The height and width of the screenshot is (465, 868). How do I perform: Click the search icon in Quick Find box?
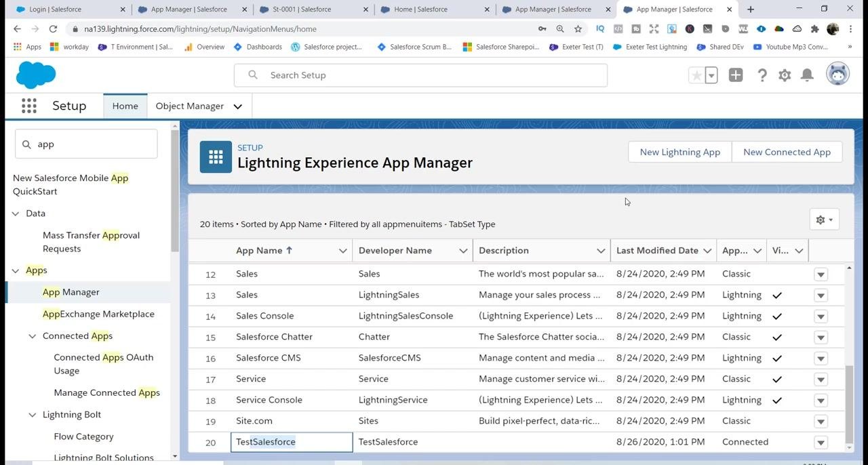(x=27, y=144)
